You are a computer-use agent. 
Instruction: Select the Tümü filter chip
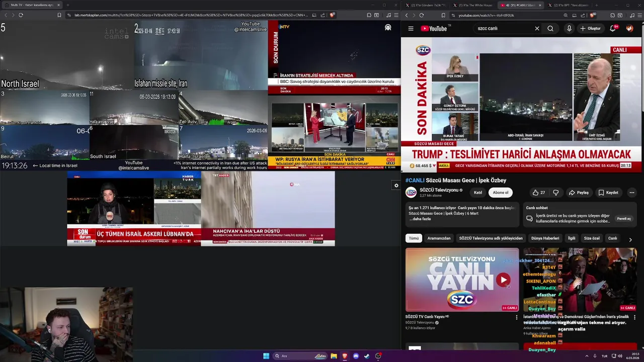414,238
